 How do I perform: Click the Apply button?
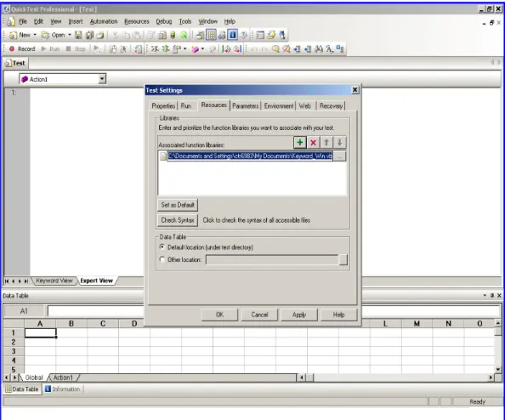(x=299, y=315)
